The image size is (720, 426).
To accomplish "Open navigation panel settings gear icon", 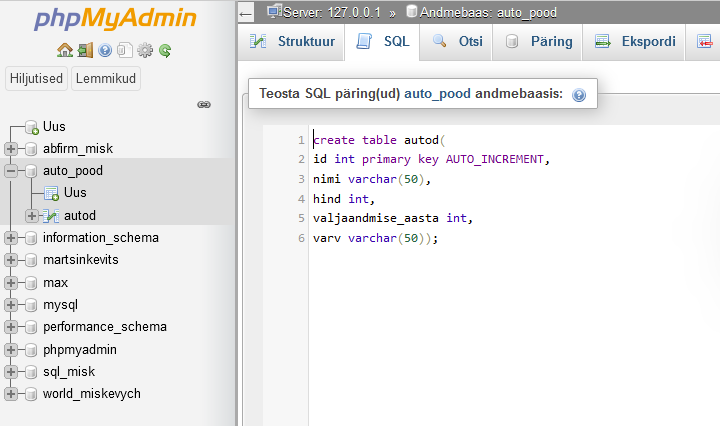I will [x=145, y=50].
